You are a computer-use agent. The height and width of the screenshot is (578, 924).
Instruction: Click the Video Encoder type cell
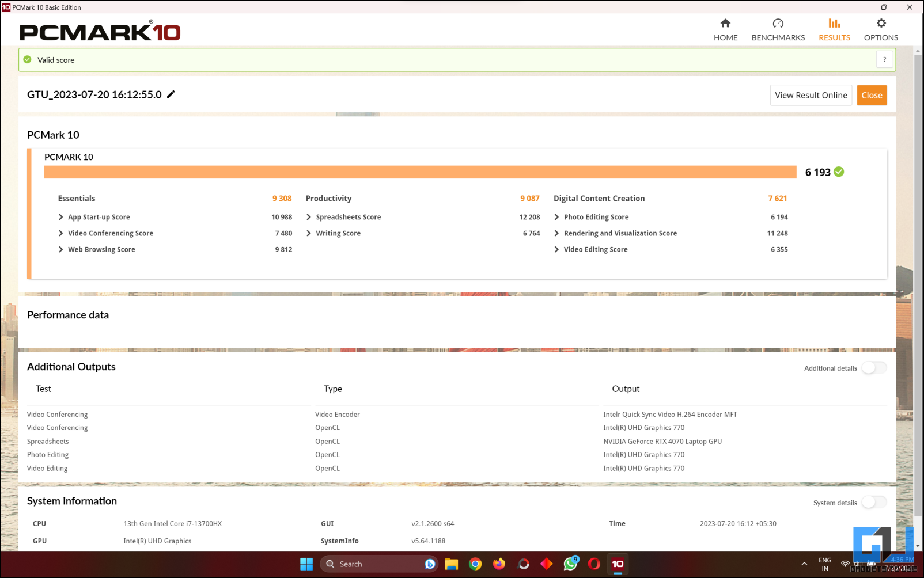pos(338,414)
